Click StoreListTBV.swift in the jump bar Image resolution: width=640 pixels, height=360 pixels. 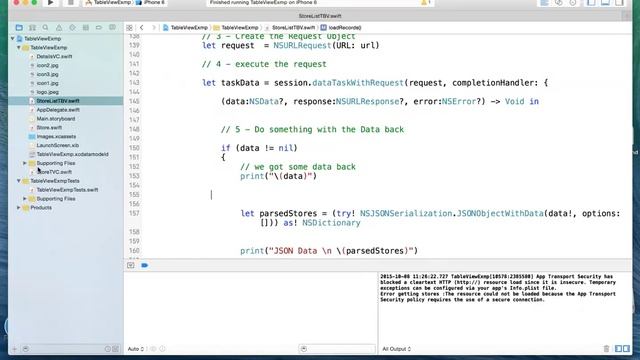coord(290,28)
